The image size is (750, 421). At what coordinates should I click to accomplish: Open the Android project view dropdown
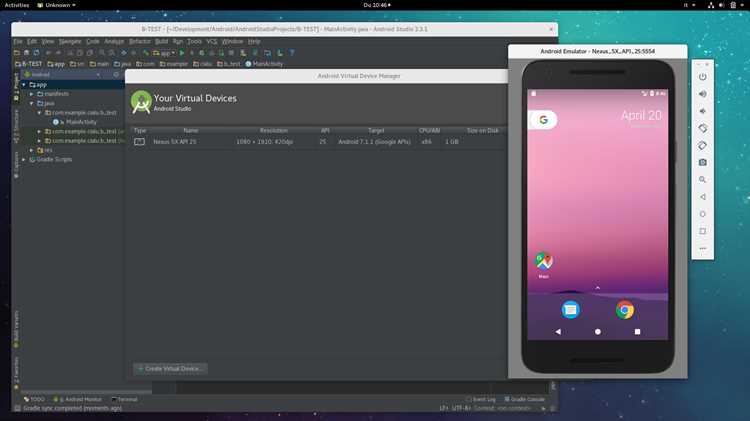[62, 75]
